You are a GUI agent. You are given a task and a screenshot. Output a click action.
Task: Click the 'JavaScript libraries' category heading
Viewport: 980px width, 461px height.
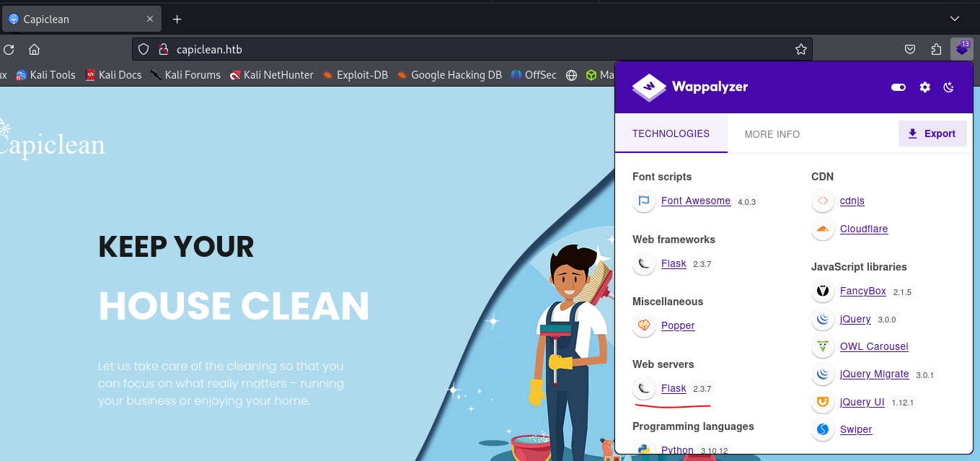coord(859,267)
